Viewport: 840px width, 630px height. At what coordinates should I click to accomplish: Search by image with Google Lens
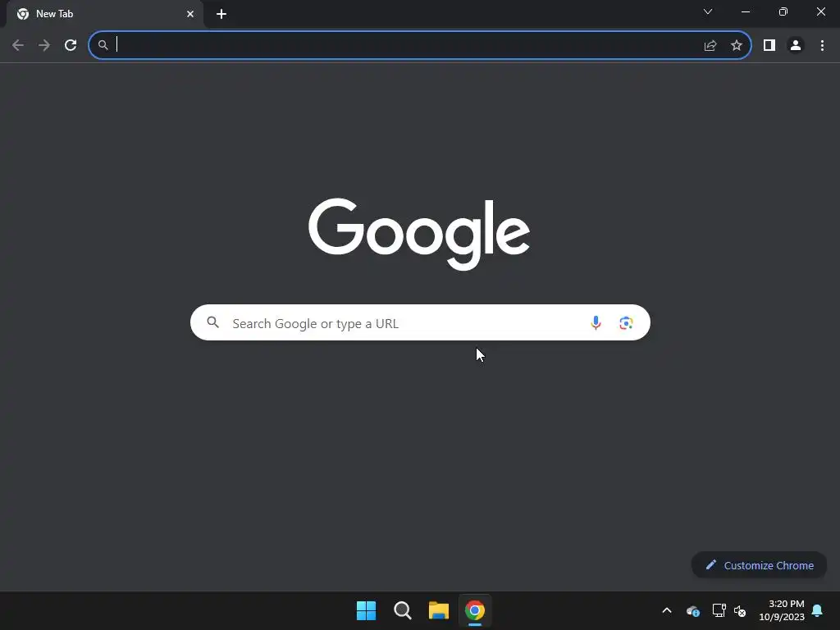pos(626,323)
